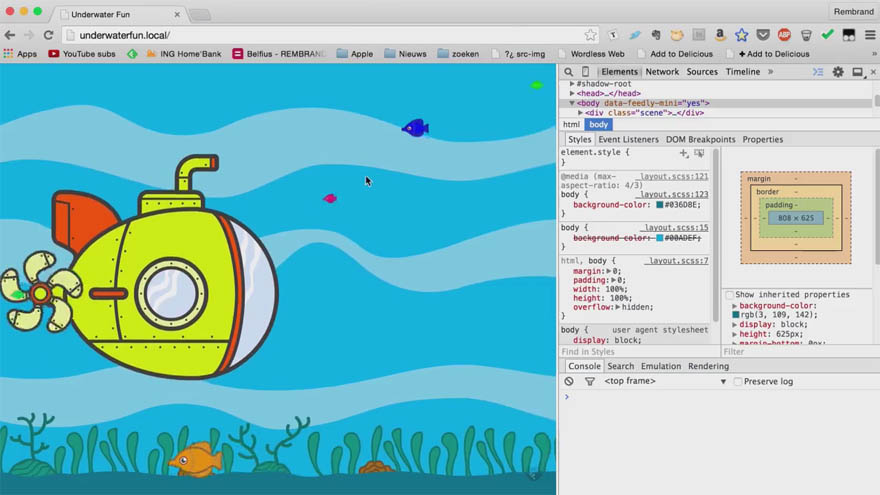Toggle element state icon in Styles
The width and height of the screenshot is (880, 495).
699,153
